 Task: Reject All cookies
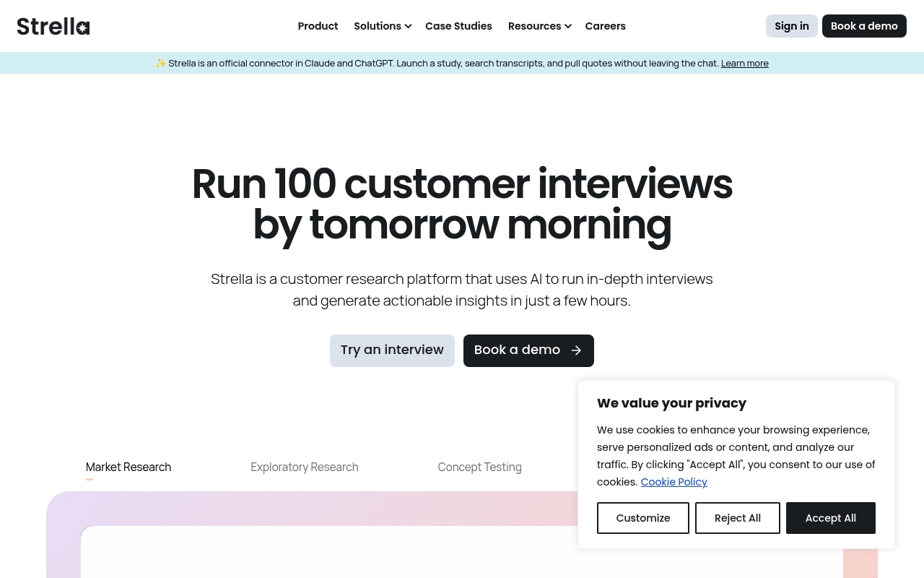coord(738,518)
